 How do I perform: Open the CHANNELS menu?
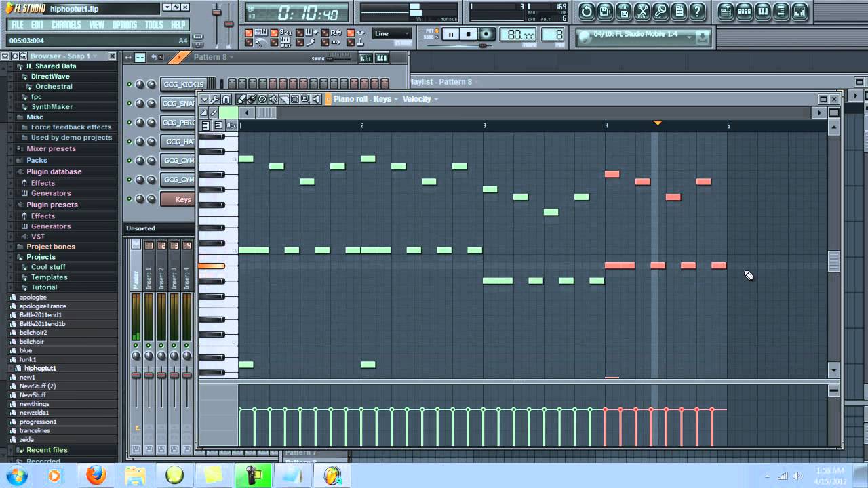(x=66, y=25)
